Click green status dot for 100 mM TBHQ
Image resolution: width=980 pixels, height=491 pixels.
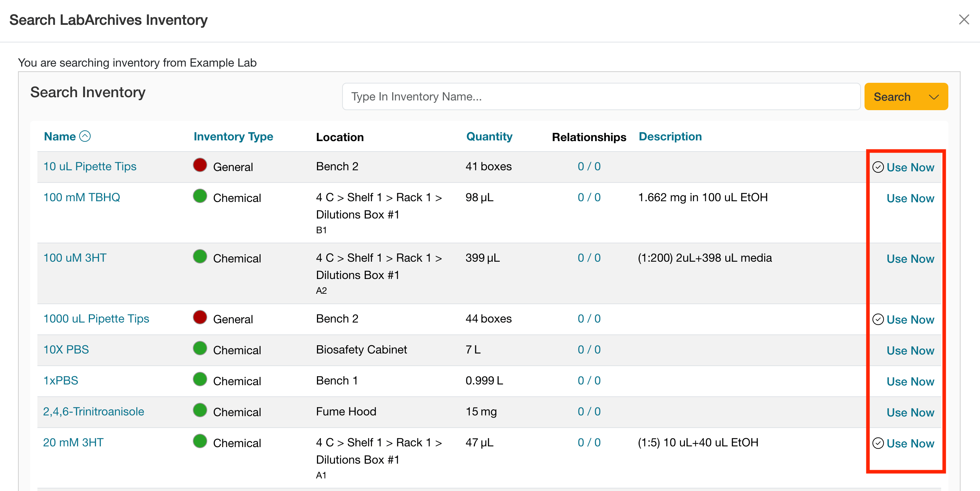(x=200, y=196)
